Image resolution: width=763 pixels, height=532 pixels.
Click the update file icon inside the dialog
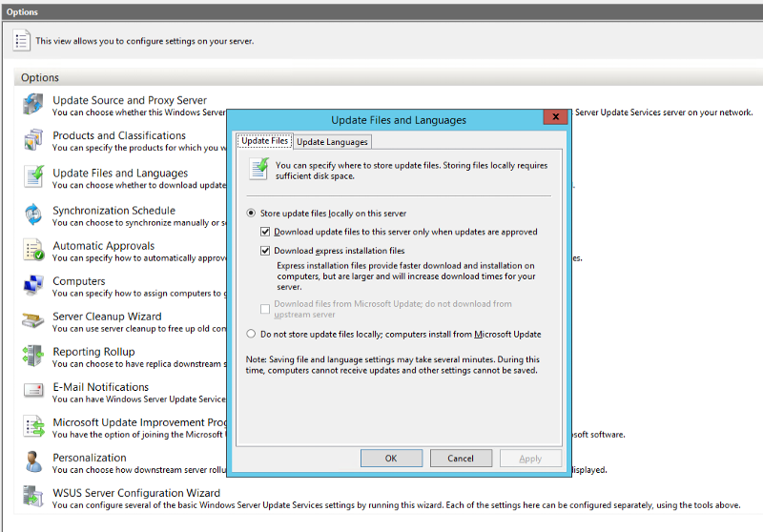click(x=258, y=168)
